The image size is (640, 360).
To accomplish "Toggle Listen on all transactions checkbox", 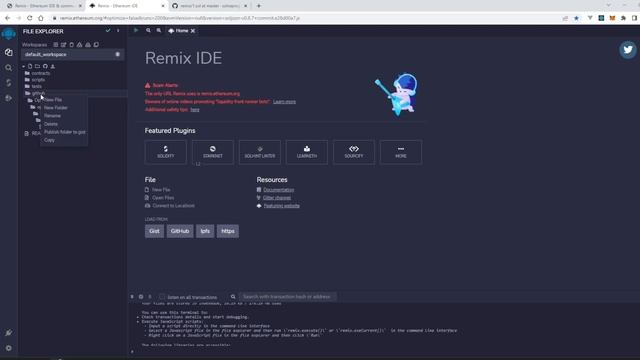I will click(162, 297).
